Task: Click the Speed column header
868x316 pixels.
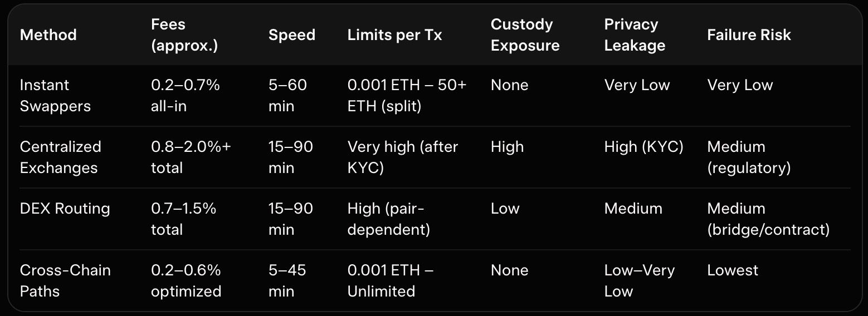Action: 291,35
